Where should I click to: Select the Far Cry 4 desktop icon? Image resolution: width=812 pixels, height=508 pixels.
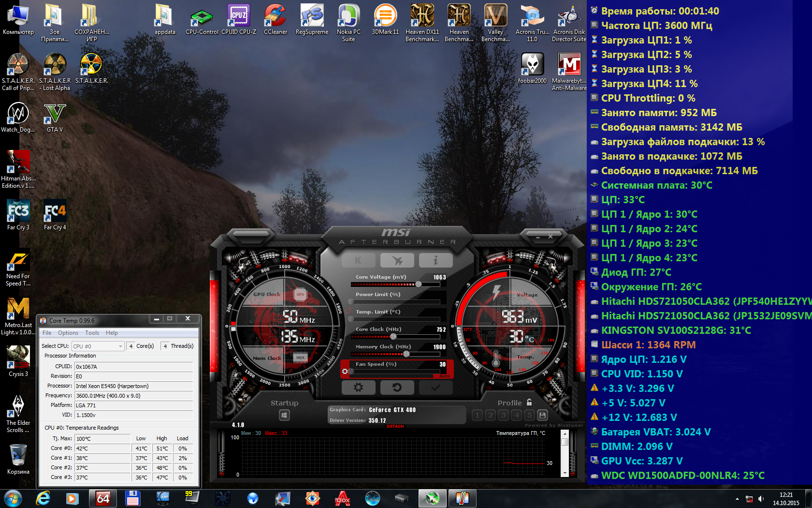coord(55,215)
